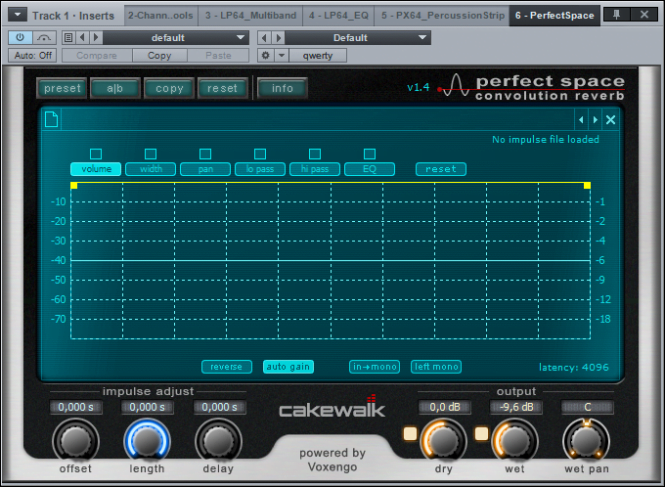Enable the checkbox above 'hi pass'
The height and width of the screenshot is (487, 665).
click(315, 154)
